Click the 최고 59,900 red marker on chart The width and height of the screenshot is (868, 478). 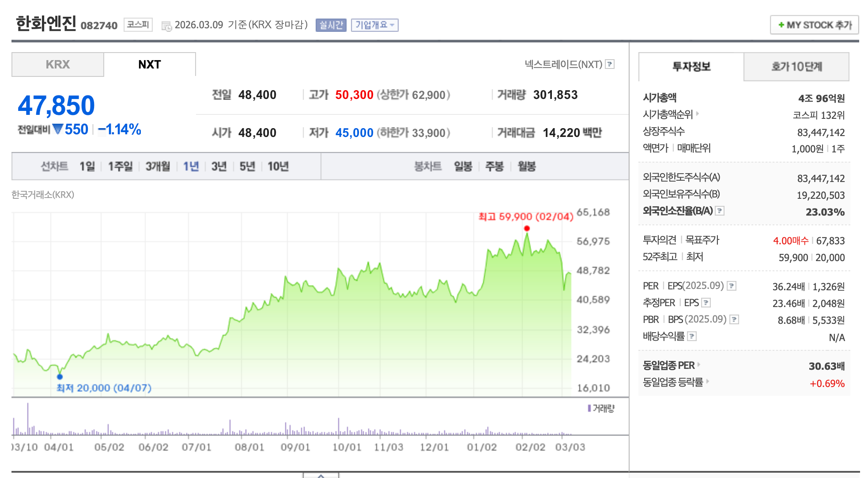coord(527,228)
